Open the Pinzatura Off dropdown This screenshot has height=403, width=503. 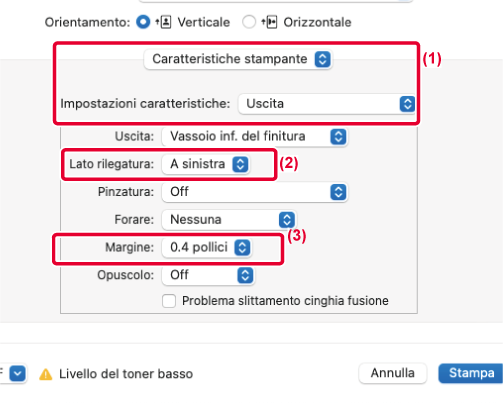coord(255,192)
